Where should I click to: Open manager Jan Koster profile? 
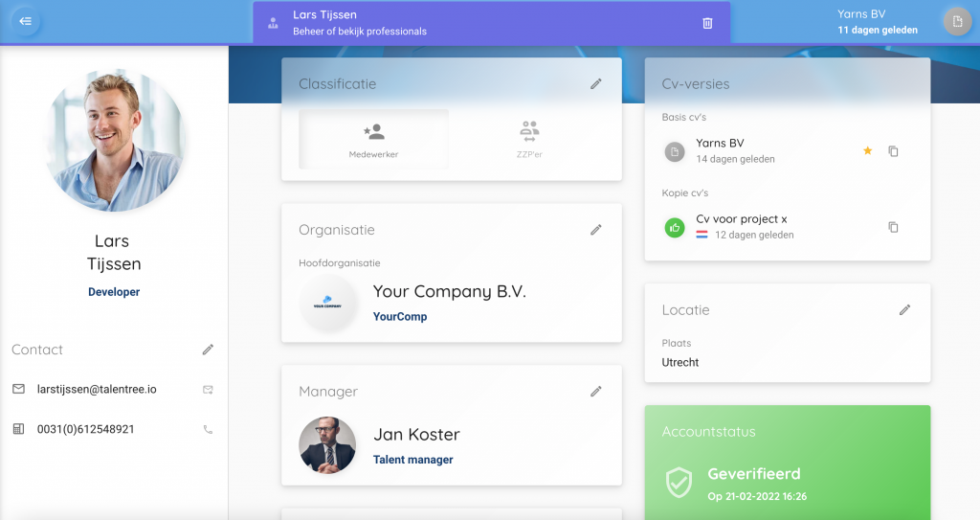tap(416, 435)
